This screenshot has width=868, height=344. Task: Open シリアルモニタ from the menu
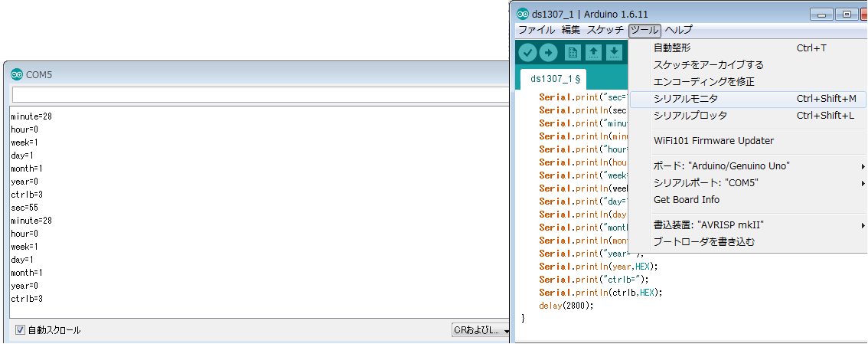coord(748,99)
